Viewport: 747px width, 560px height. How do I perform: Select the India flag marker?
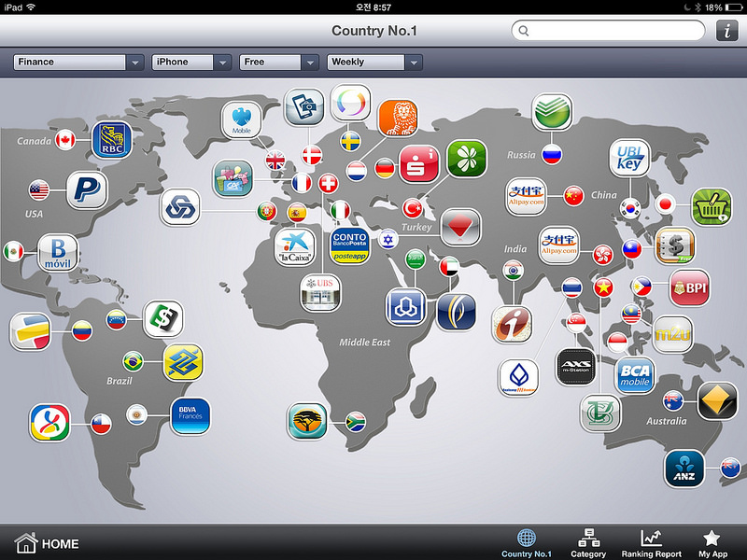tap(513, 271)
